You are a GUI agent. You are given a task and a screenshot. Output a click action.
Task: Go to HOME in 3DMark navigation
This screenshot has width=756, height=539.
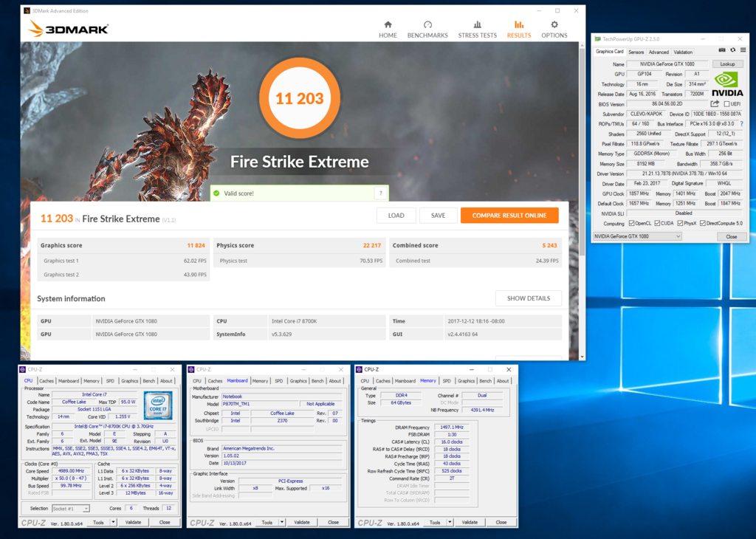pos(388,30)
